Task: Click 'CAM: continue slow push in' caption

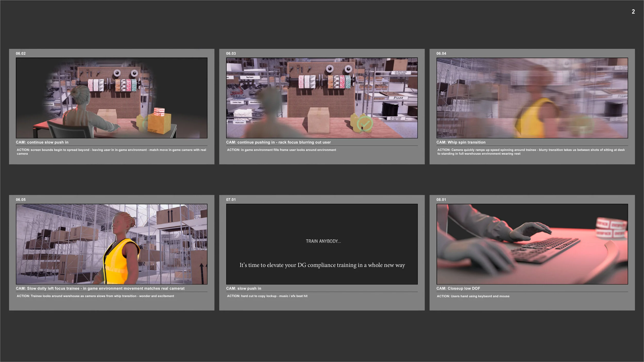Action: point(42,142)
